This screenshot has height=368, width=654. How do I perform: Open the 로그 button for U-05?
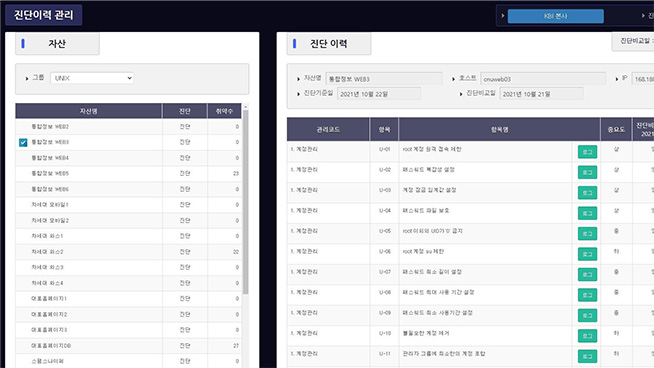587,234
